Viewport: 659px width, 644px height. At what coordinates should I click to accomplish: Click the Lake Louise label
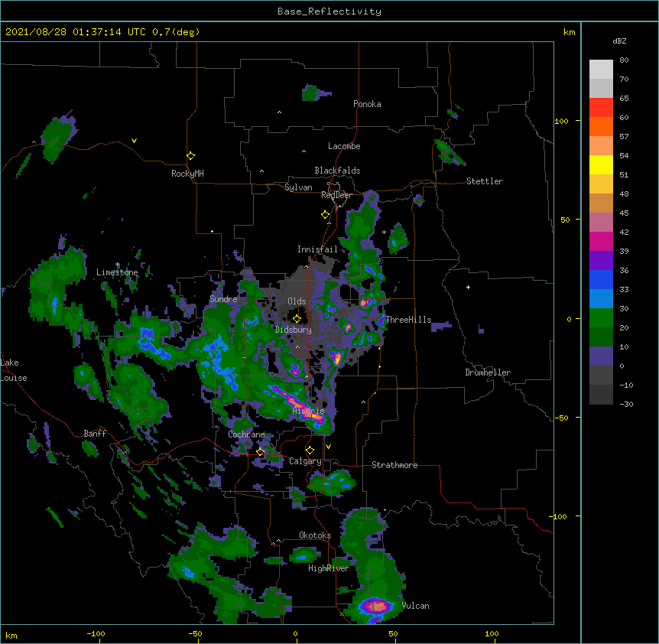pos(14,370)
